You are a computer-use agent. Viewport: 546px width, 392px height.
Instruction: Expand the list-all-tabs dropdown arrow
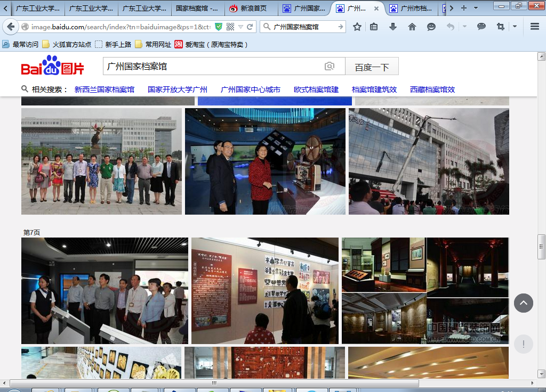pos(476,8)
